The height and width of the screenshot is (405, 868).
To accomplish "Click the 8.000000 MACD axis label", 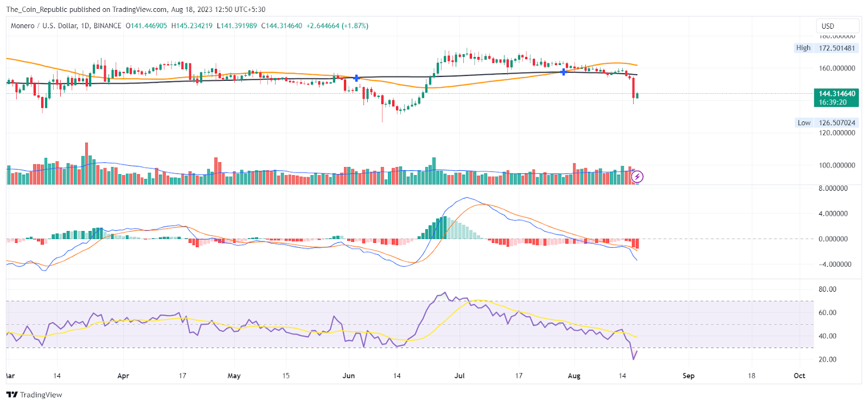I will point(833,189).
